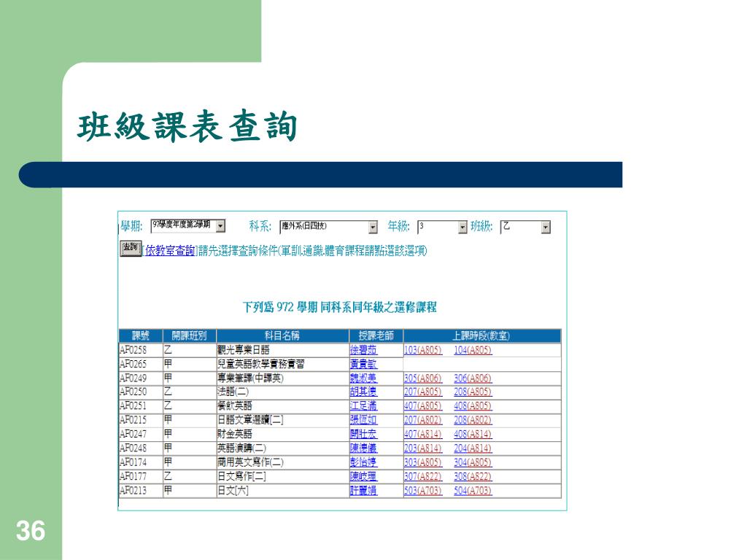
Task: Click time slot 104(A805)
Action: (473, 350)
